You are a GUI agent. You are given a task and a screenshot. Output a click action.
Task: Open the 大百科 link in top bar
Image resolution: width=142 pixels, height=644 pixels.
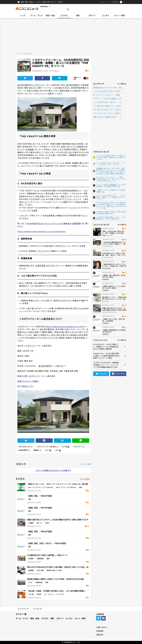click(x=44, y=2)
